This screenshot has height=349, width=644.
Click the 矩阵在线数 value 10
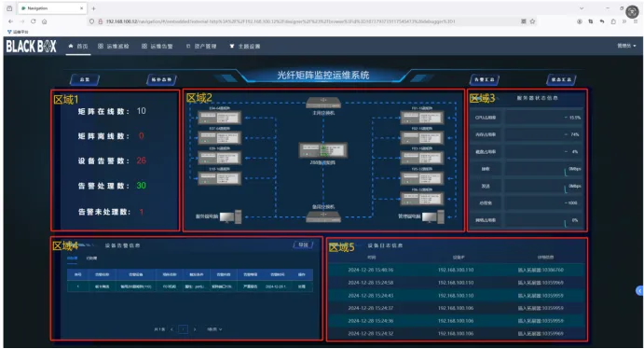click(142, 111)
